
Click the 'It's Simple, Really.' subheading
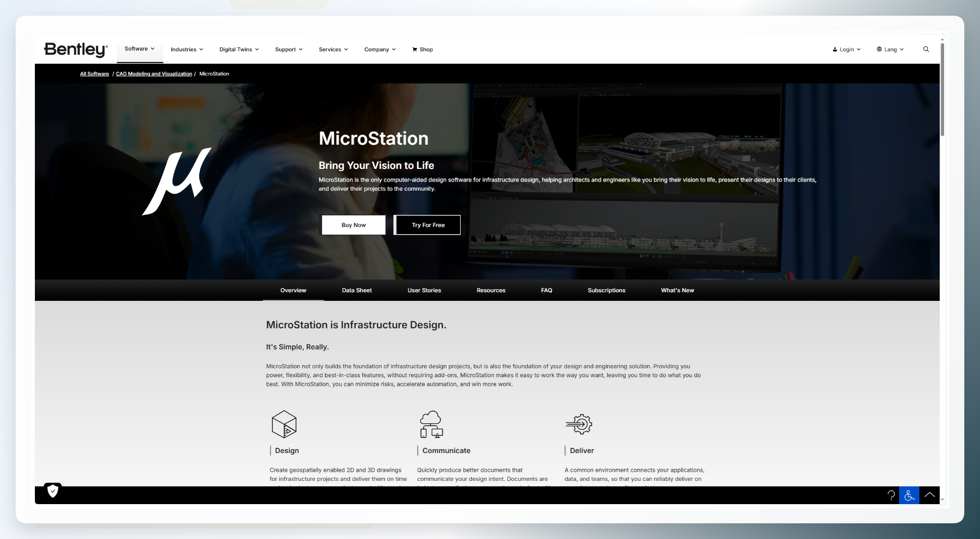tap(297, 347)
